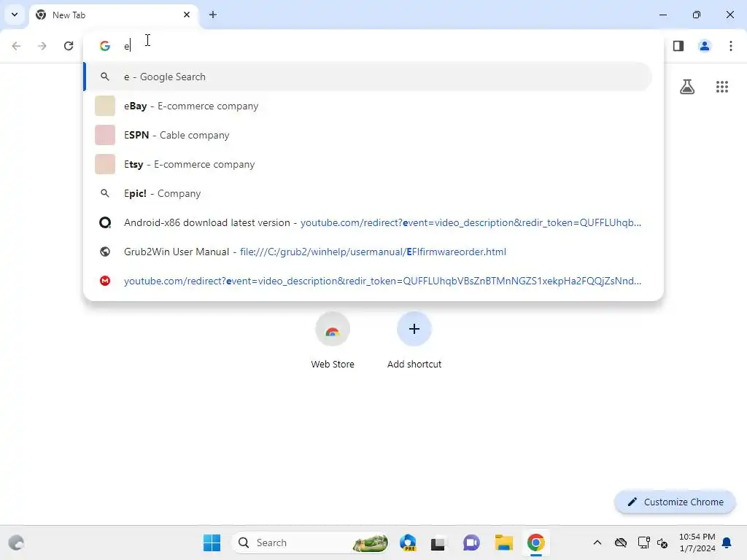Select 'e - Google Search' suggestion
This screenshot has width=747, height=560.
368,77
